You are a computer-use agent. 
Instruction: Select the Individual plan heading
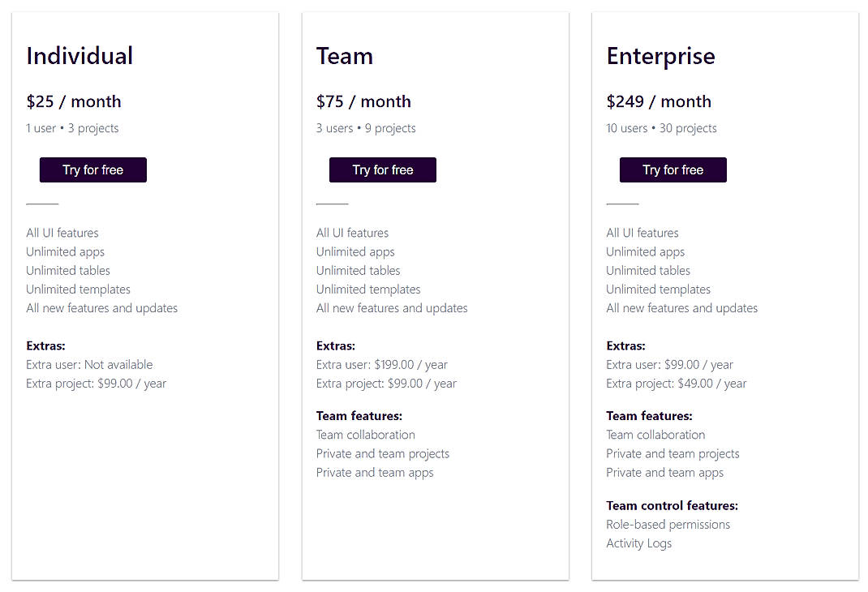pyautogui.click(x=79, y=55)
